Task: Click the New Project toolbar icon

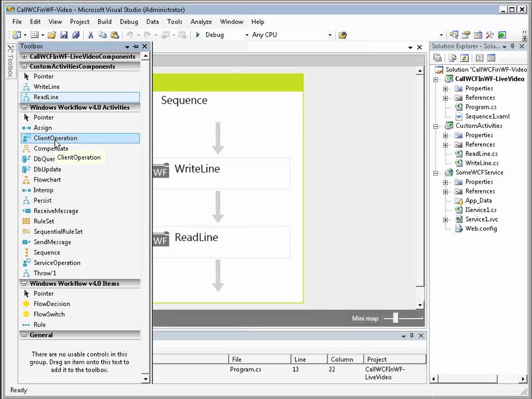Action: click(16, 34)
